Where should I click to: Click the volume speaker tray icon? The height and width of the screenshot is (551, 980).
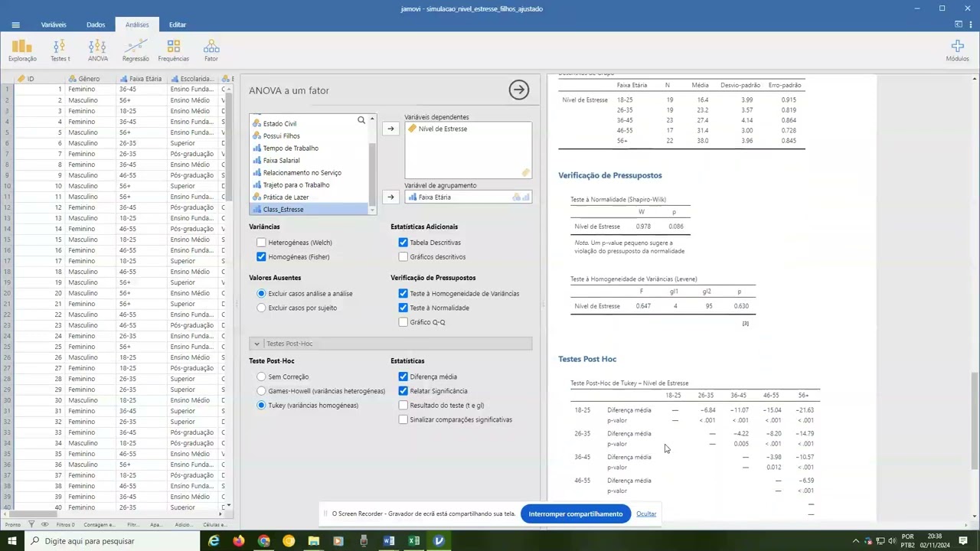pyautogui.click(x=890, y=541)
